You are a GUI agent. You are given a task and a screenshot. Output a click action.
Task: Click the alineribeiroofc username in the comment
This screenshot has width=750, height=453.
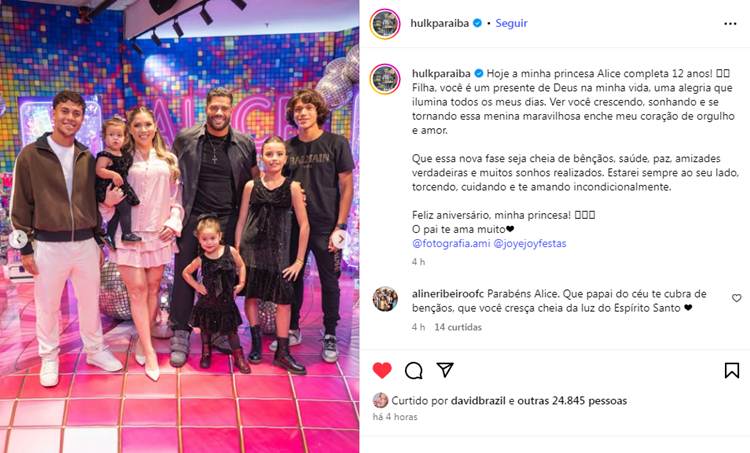448,294
